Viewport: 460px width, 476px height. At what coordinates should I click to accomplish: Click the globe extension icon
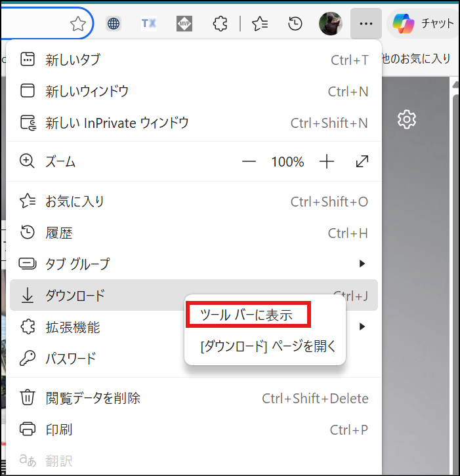(x=114, y=24)
